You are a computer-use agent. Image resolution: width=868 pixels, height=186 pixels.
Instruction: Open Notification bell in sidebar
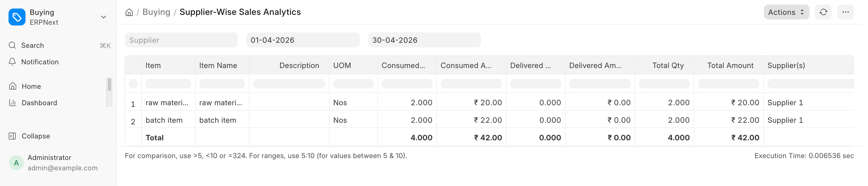coord(12,62)
